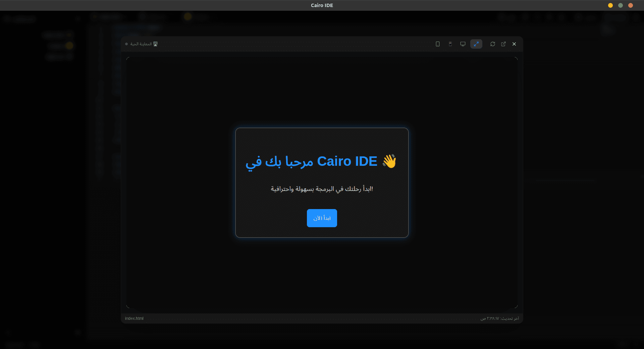Click the monitor icon beside preview title
644x349 pixels.
(x=155, y=44)
